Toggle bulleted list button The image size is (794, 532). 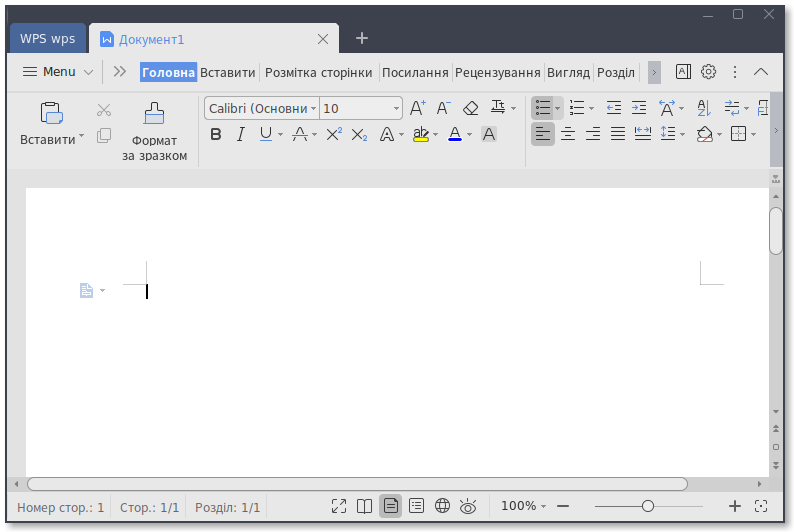click(543, 107)
